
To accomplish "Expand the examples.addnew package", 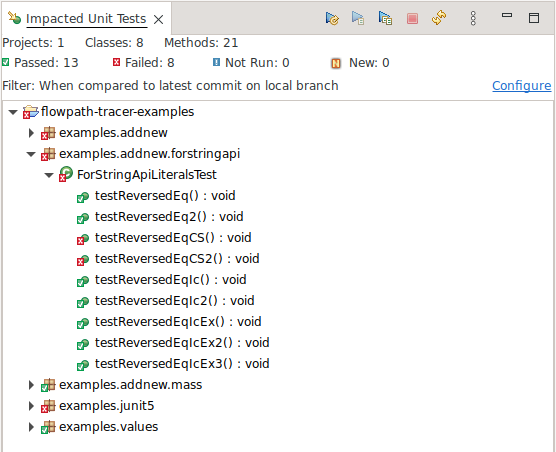I will [31, 133].
